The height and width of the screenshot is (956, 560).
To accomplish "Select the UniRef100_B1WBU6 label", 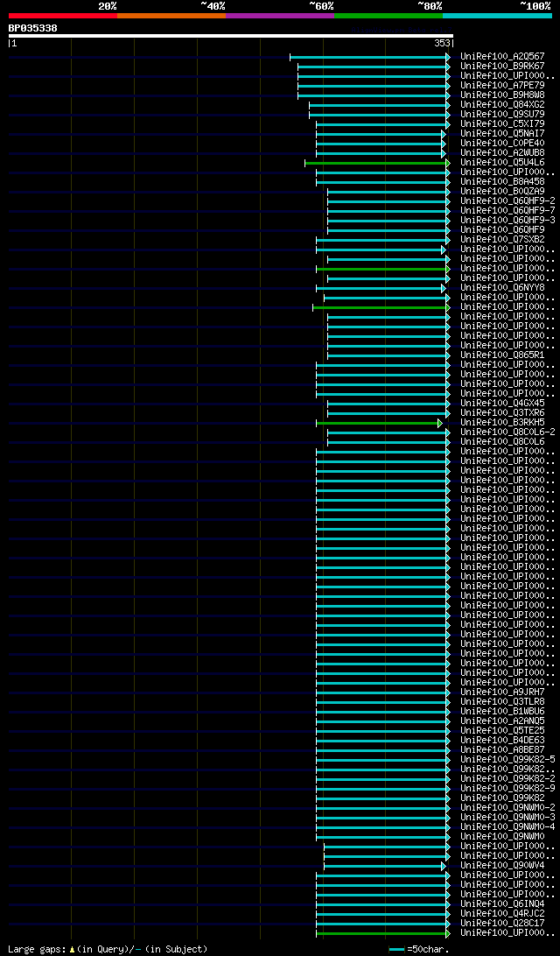I will 502,712.
